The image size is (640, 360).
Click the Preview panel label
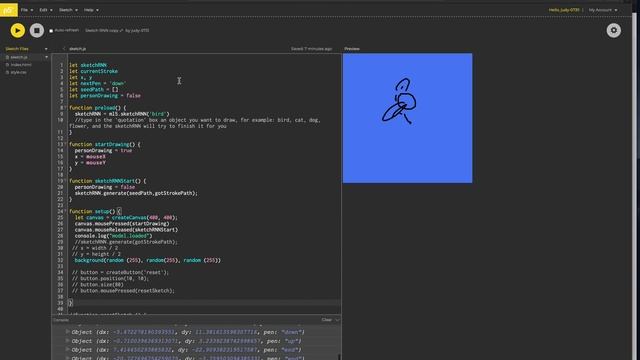(352, 49)
